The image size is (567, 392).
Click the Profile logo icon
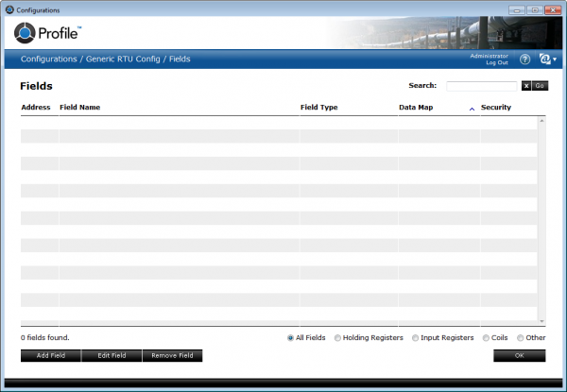tap(25, 33)
